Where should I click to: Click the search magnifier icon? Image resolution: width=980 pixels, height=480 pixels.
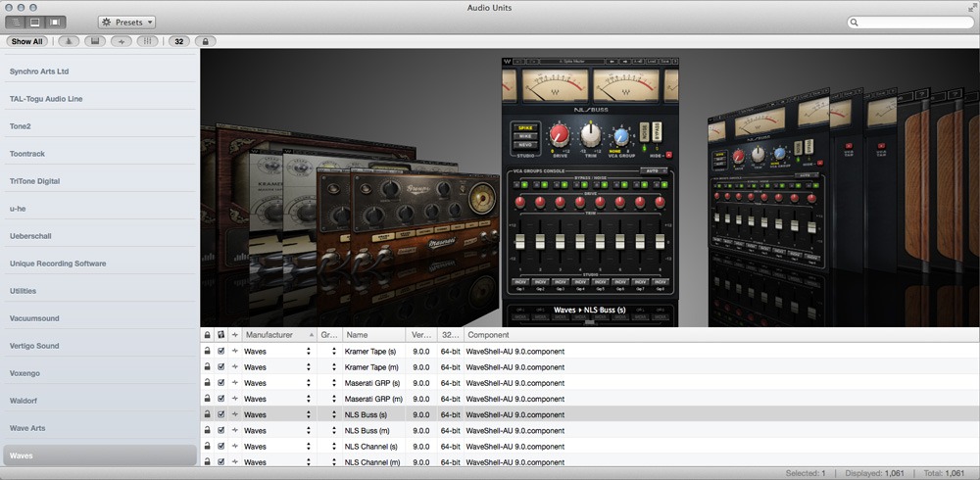[855, 23]
